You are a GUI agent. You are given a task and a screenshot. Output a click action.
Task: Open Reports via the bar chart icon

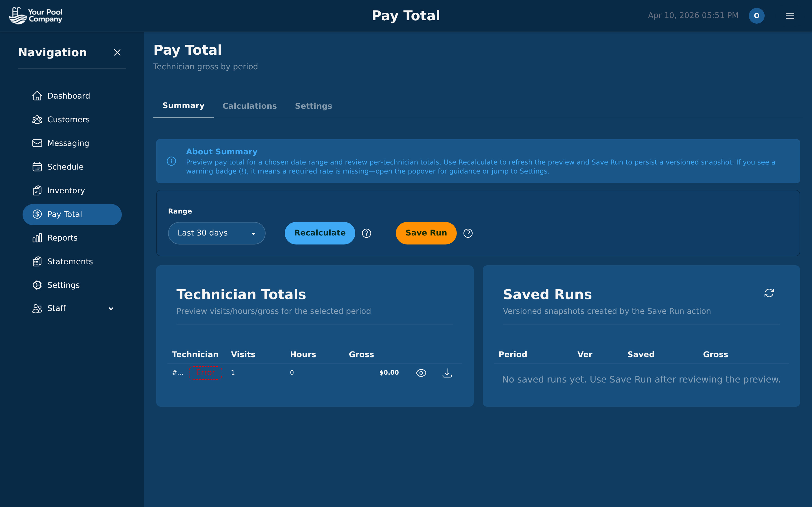pos(37,238)
